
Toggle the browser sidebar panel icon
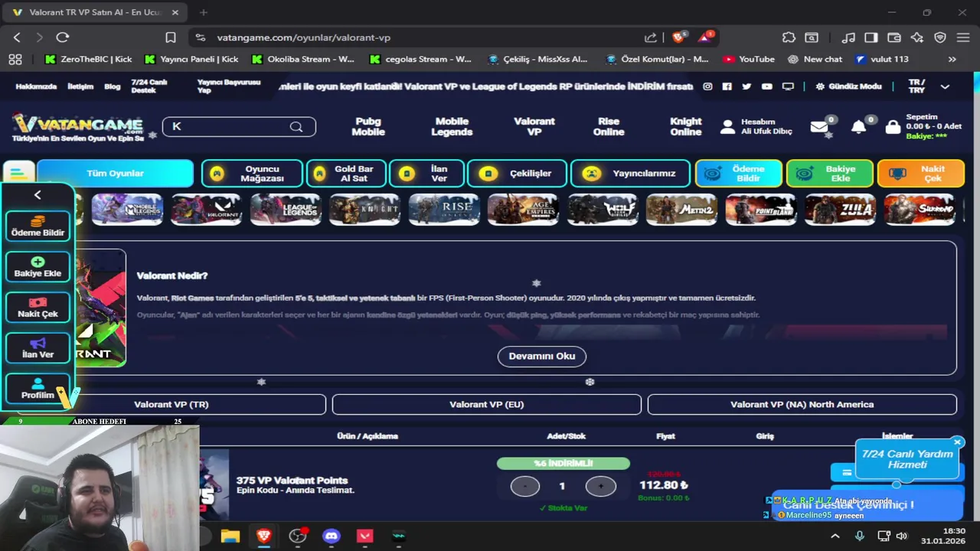tap(871, 37)
